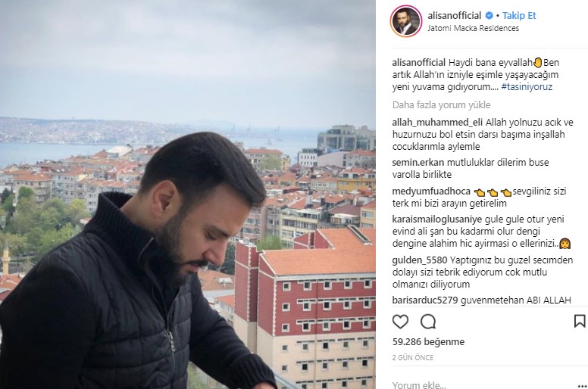Save the post with the bookmark icon
The image size is (588, 389).
[x=580, y=321]
